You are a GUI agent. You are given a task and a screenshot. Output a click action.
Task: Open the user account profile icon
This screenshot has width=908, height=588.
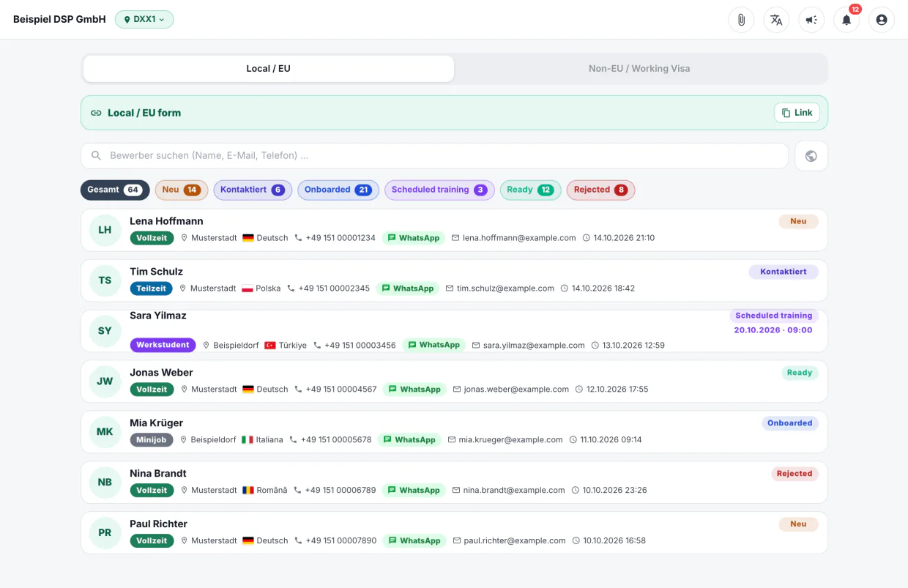(882, 20)
